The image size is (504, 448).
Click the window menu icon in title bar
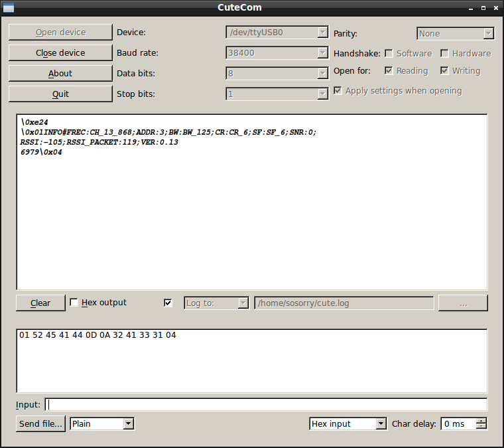pyautogui.click(x=9, y=7)
